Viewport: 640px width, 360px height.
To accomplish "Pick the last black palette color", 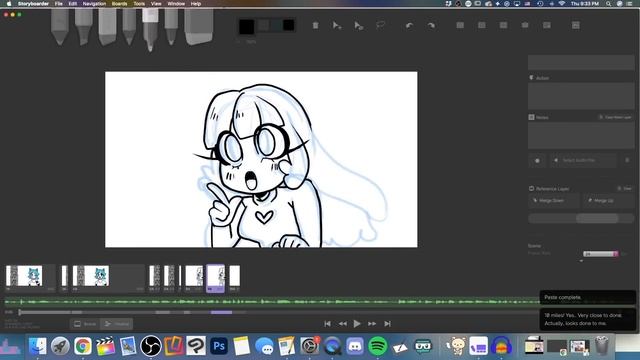I will 289,25.
